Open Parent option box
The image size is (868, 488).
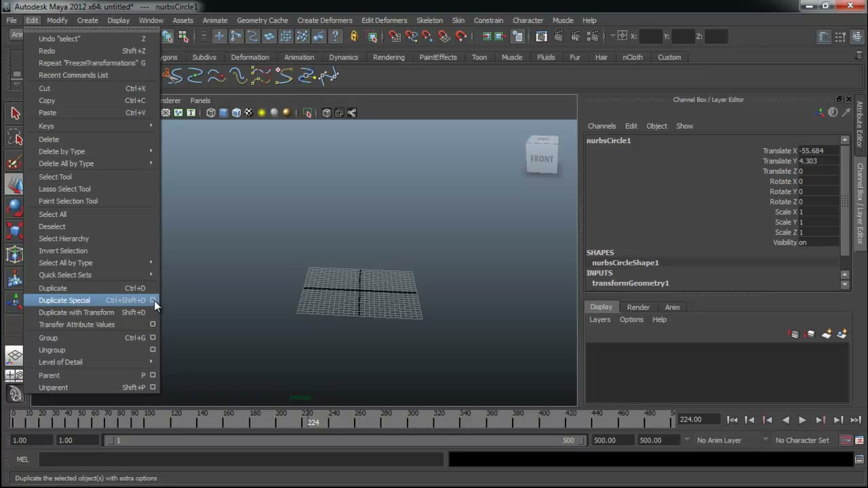153,375
